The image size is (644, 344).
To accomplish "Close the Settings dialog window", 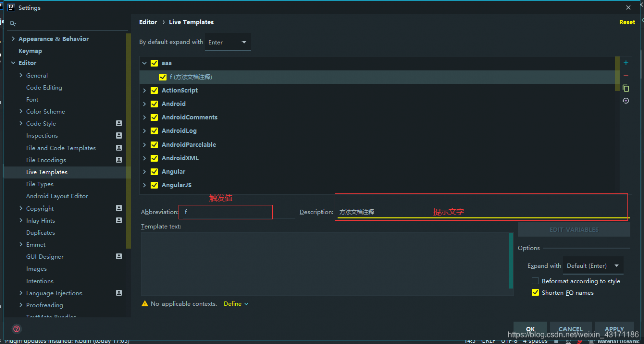I will 628,8.
